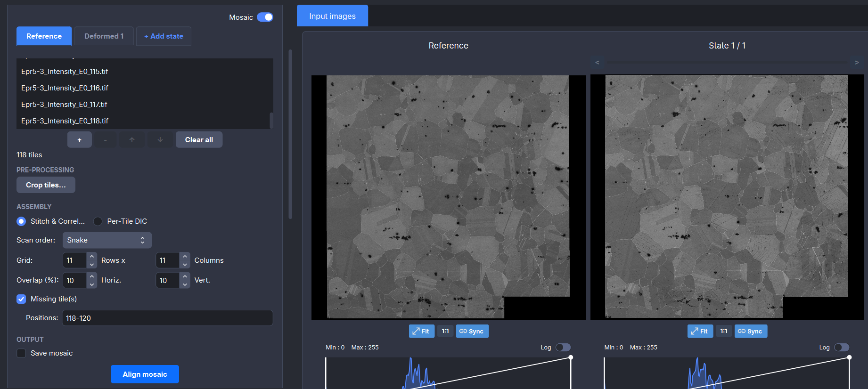This screenshot has width=868, height=389.
Task: Move selected tile down with arrow icon
Action: (x=160, y=140)
